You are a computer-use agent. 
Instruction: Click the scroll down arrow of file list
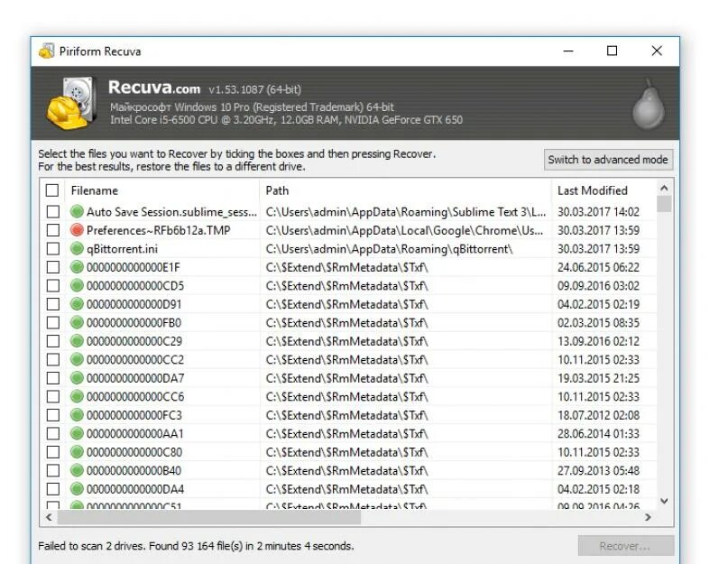point(664,501)
